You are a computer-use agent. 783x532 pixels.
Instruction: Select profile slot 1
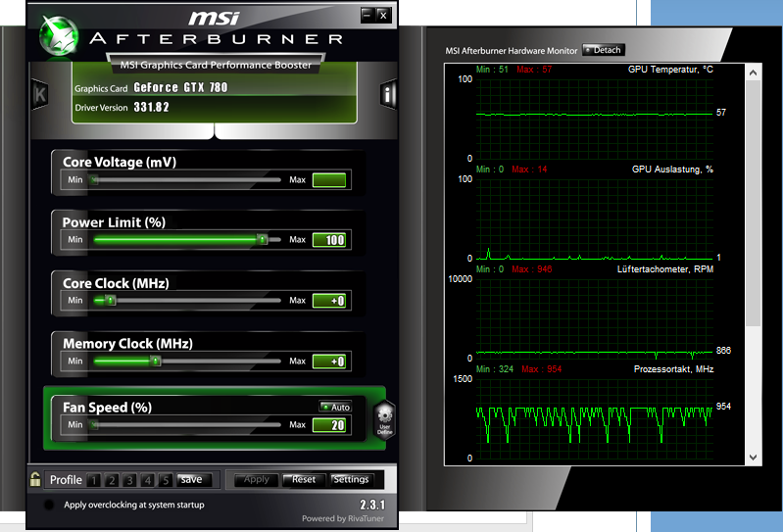tap(93, 480)
